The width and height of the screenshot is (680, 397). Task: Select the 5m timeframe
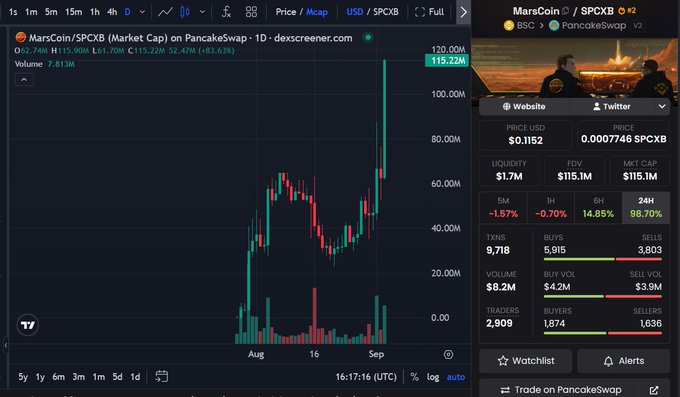click(51, 12)
